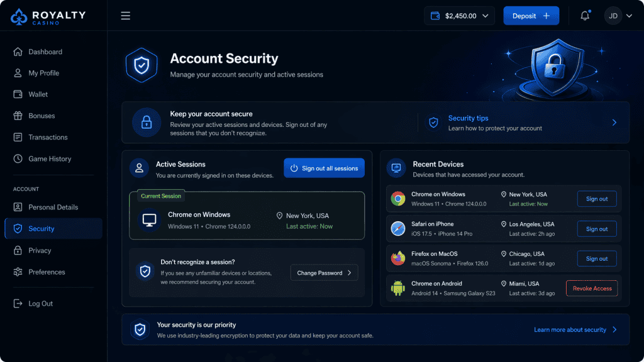
Task: Click the Change Password button
Action: point(324,273)
